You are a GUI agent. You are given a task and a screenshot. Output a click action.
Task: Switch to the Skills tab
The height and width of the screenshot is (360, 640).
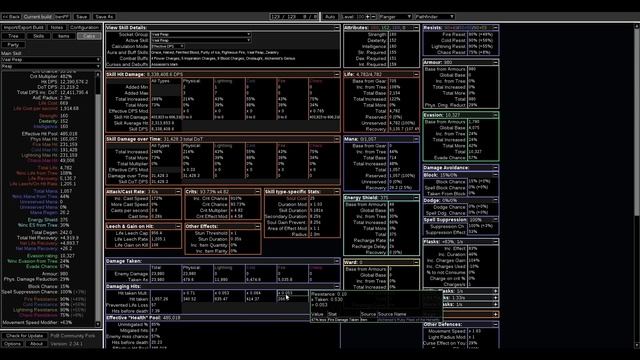[38, 36]
